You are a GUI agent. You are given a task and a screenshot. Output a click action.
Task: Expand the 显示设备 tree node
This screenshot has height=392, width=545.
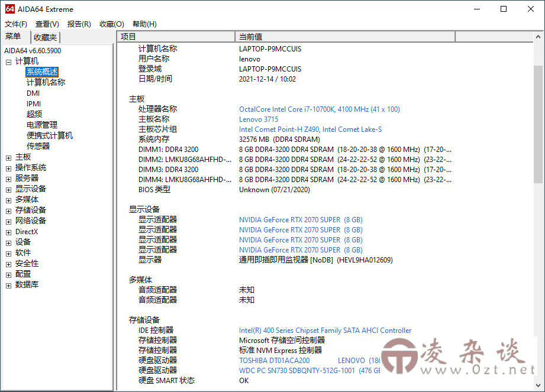tap(9, 190)
